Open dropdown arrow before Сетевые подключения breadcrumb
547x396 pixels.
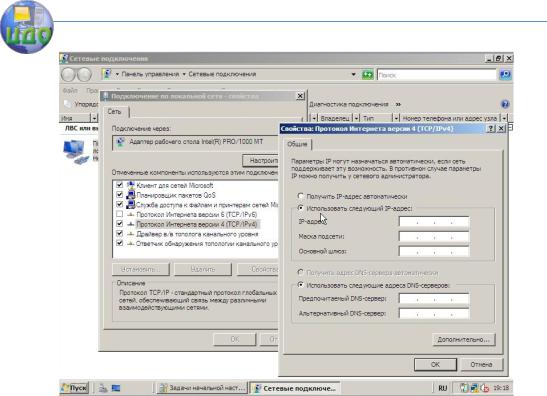point(184,74)
